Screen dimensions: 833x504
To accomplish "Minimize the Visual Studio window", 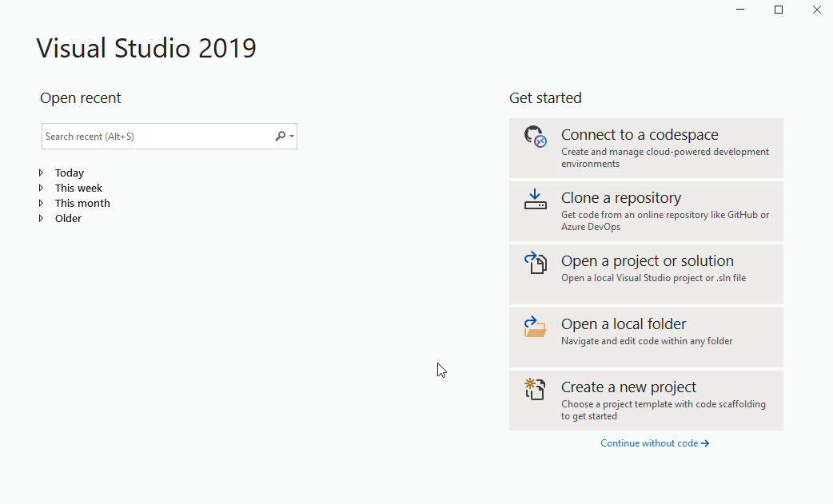I will [739, 9].
